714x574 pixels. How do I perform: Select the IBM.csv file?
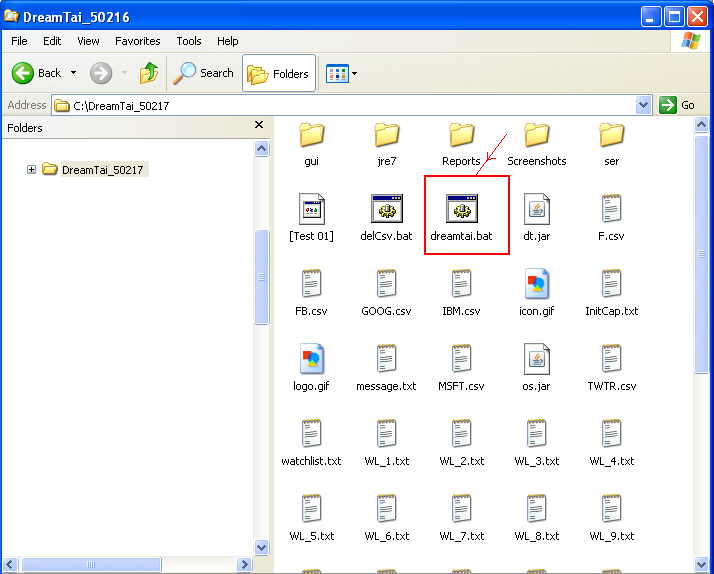[x=461, y=293]
